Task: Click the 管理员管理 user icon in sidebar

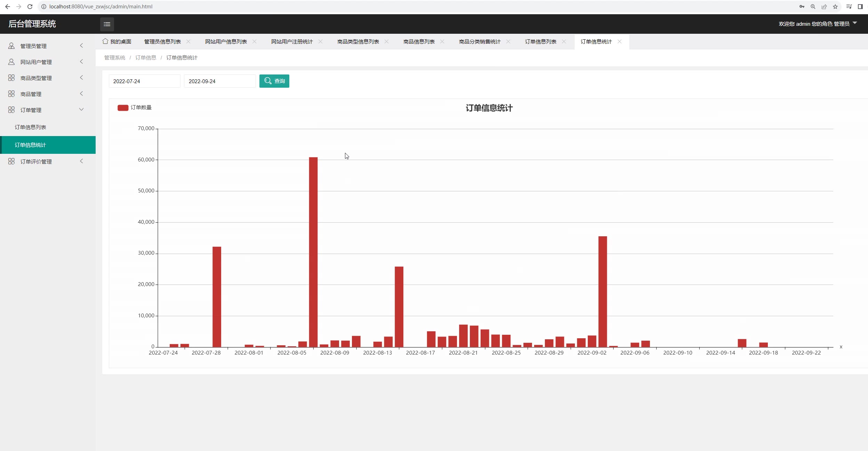Action: (x=11, y=46)
